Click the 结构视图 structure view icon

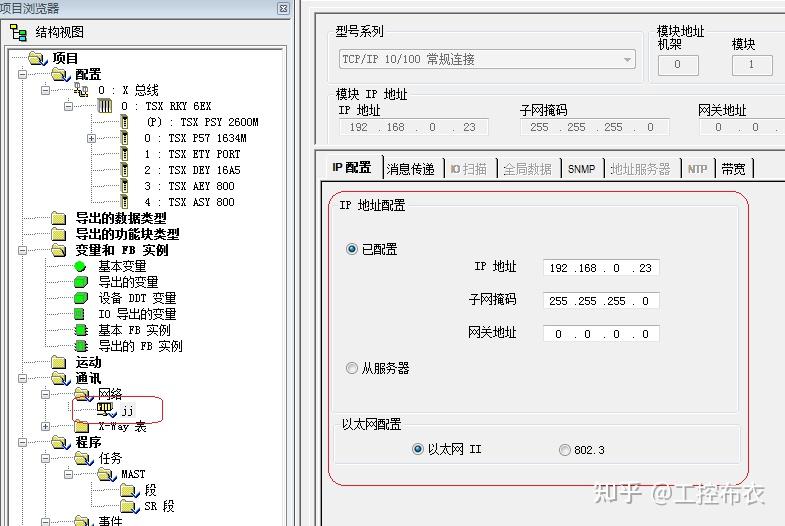(18, 32)
